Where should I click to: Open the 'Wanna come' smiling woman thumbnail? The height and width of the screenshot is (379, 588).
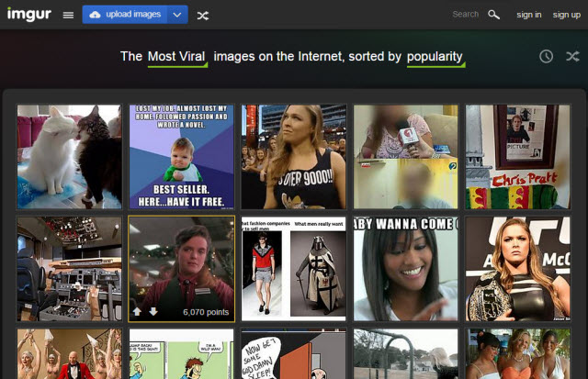click(x=406, y=269)
